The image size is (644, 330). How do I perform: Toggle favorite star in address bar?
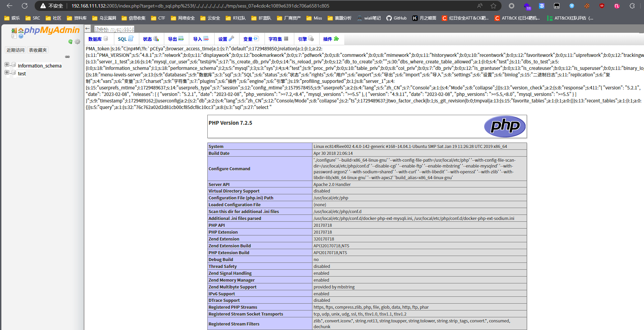pos(493,6)
